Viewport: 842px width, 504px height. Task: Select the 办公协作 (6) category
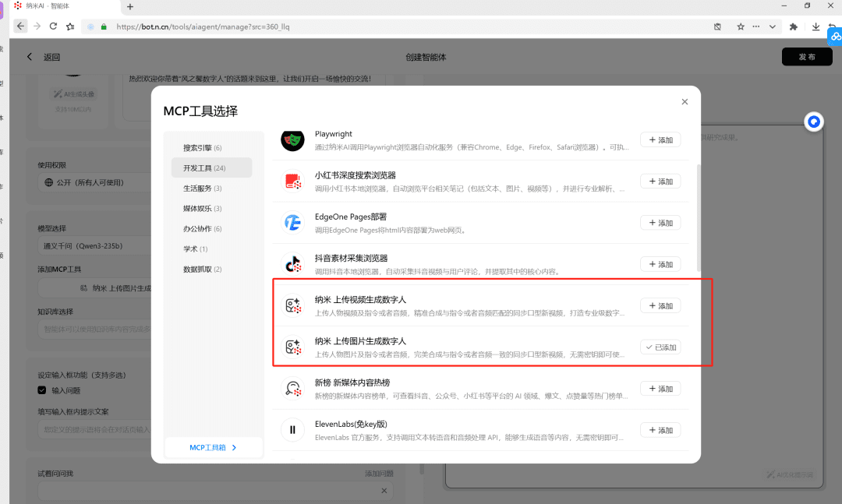pyautogui.click(x=211, y=229)
